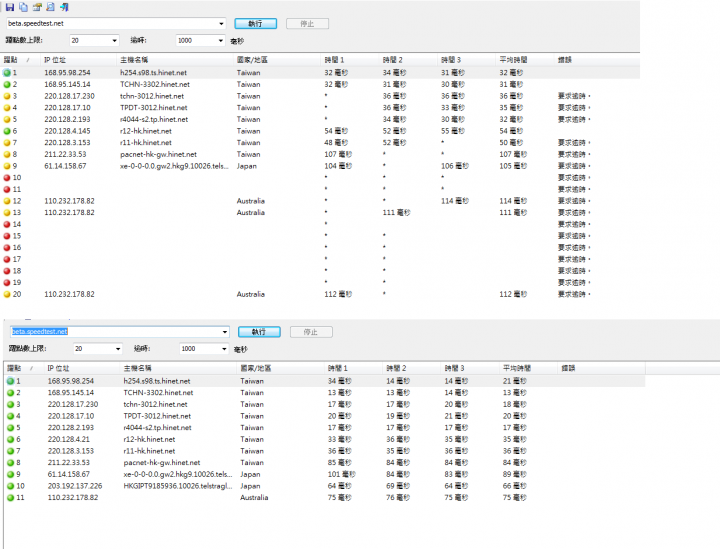Select TPDT-3012.hinet.net in the lower table
The image size is (720, 549).
pos(157,416)
